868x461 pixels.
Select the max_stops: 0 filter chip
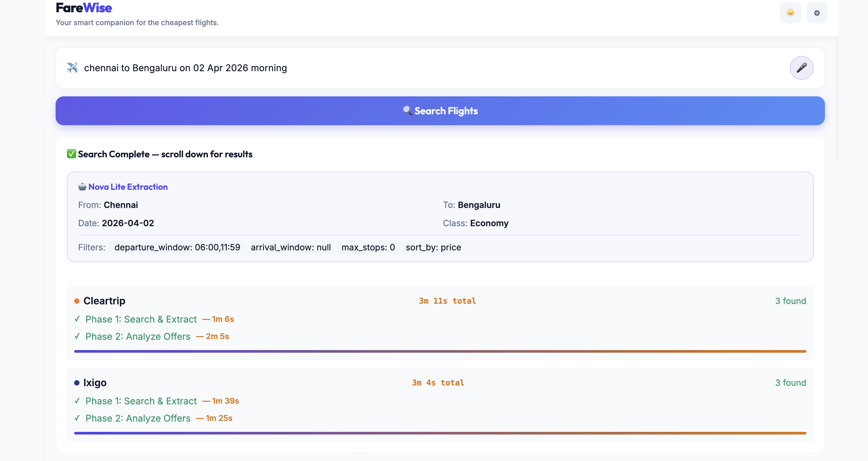pos(368,247)
